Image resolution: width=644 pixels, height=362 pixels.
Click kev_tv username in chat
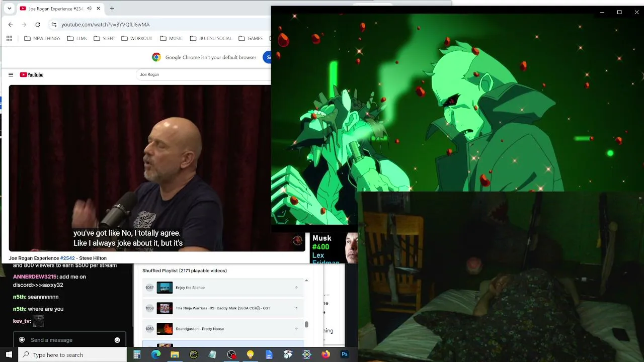[x=22, y=321]
